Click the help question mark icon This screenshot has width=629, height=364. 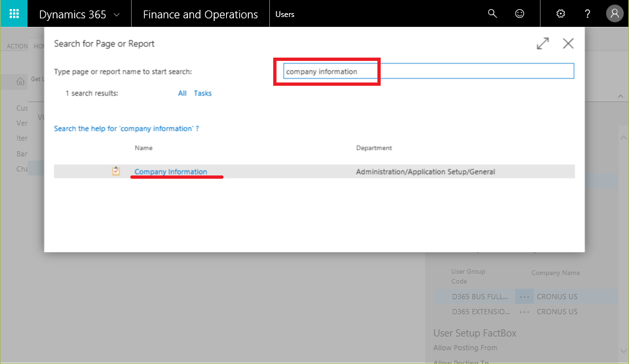pyautogui.click(x=588, y=14)
